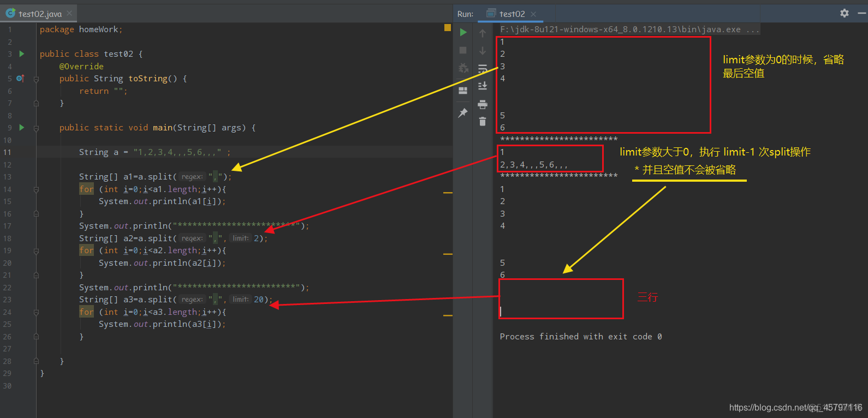Run class test02 from gutter arrow
The image size is (868, 418).
[22, 53]
